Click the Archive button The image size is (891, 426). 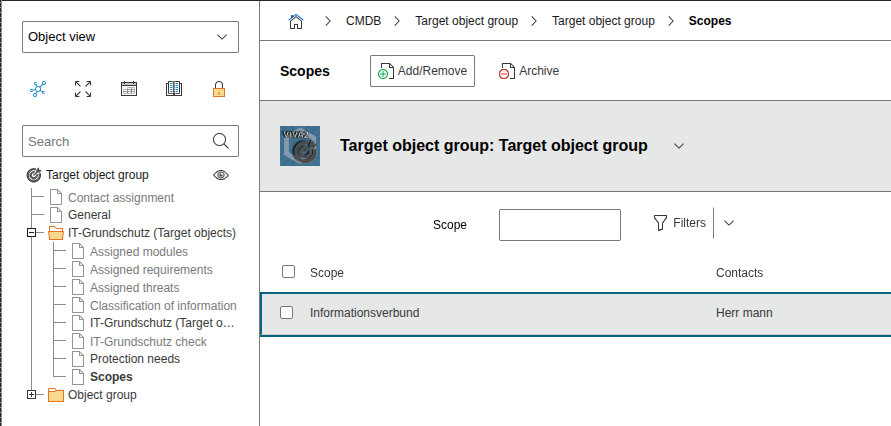pyautogui.click(x=528, y=71)
